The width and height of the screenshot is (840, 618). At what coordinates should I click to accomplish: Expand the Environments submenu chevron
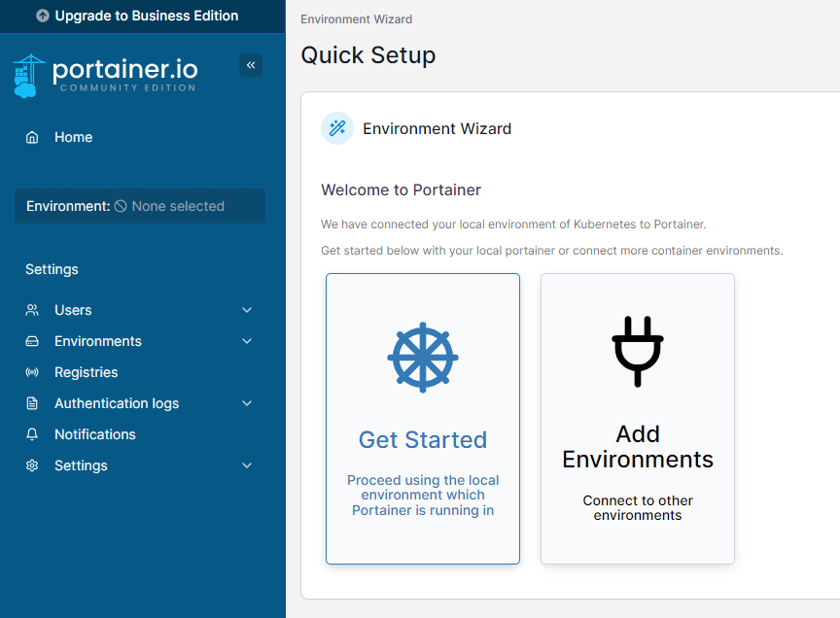(247, 341)
